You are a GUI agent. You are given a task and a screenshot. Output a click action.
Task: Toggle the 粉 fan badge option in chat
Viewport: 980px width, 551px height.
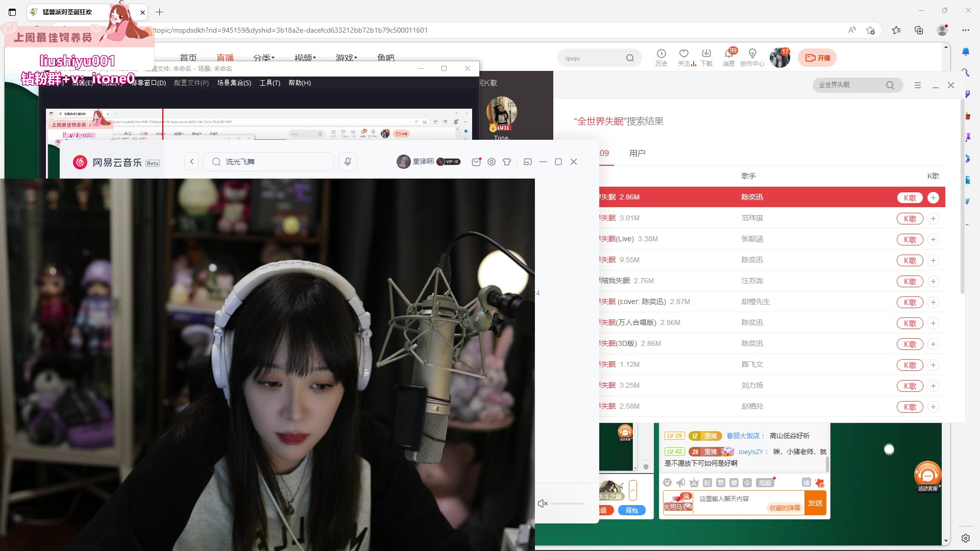pos(707,483)
